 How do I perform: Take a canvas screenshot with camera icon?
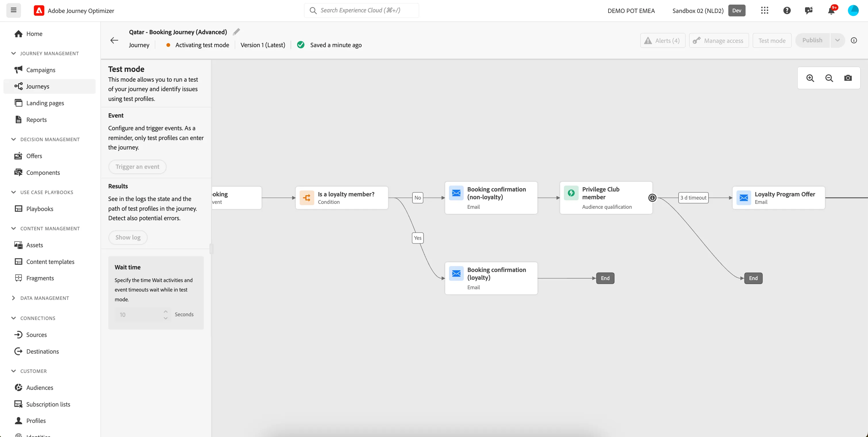click(848, 78)
